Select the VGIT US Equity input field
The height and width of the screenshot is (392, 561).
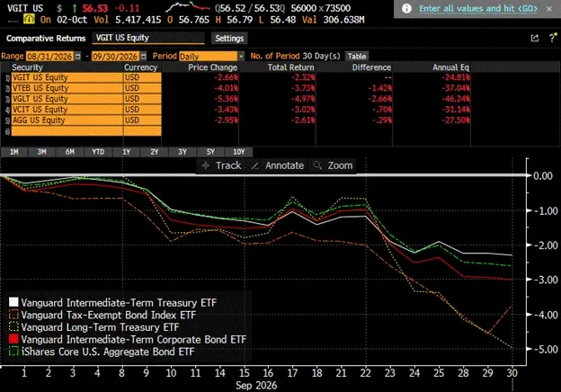click(148, 38)
